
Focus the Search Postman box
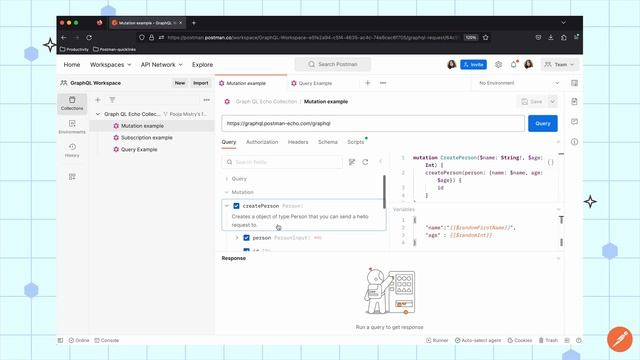pos(333,64)
